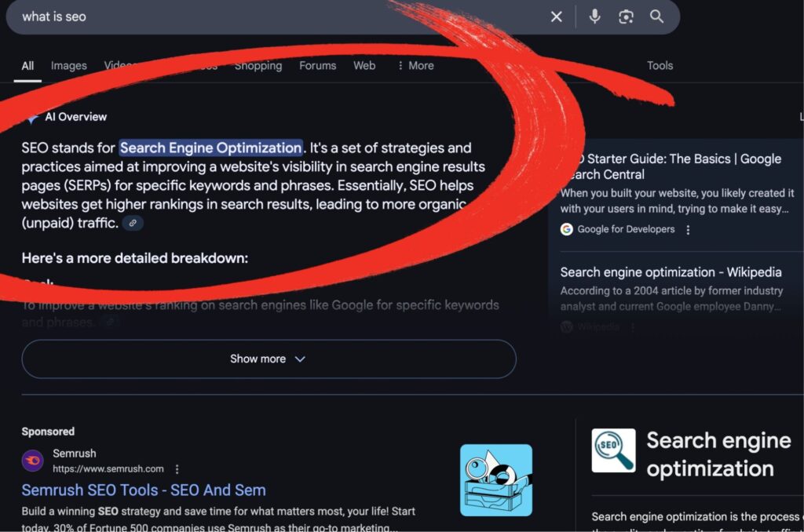Click the Google for Developers logo icon
Image resolution: width=804 pixels, height=532 pixels.
566,229
